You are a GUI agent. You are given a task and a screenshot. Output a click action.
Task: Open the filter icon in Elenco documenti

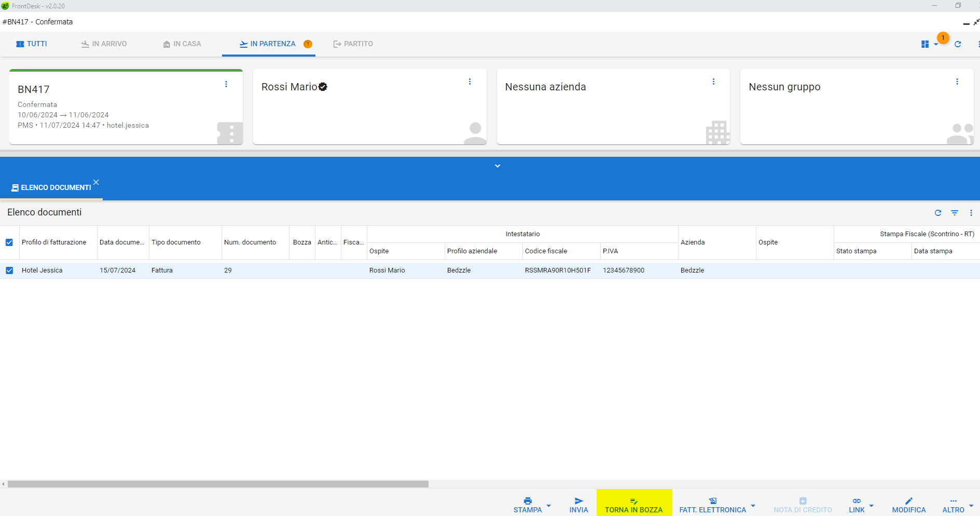[x=955, y=213]
